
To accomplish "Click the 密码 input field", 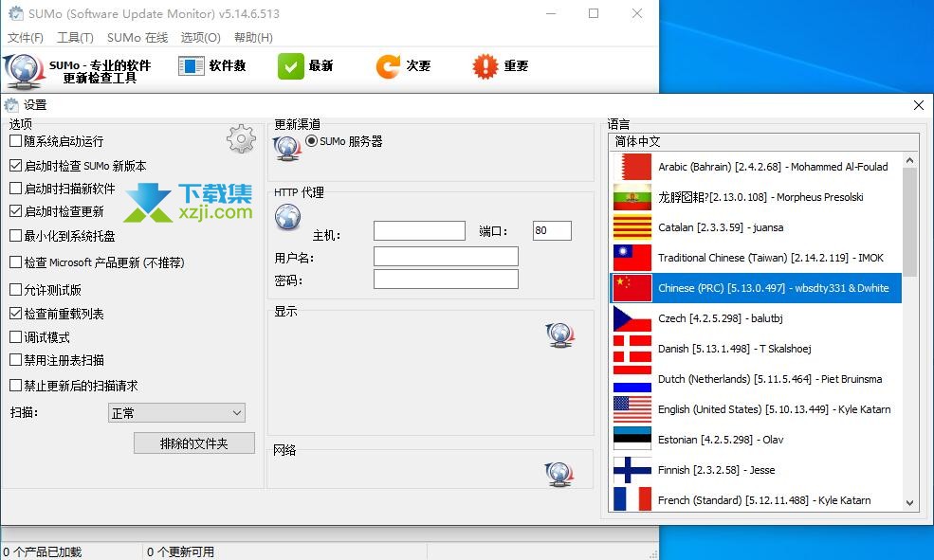I will pos(447,280).
